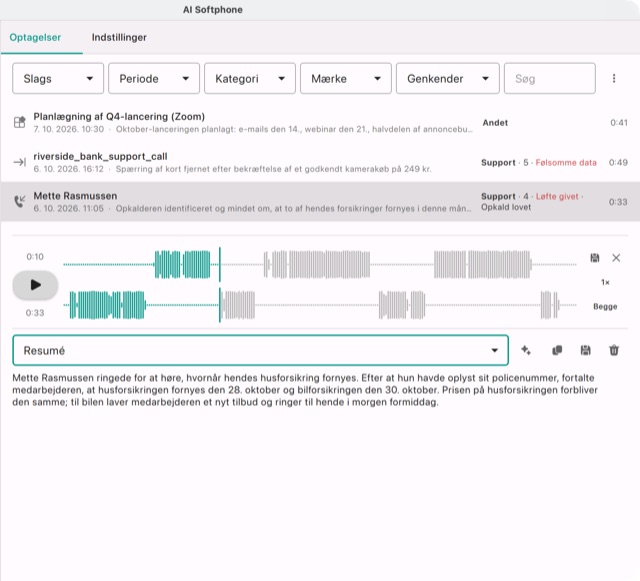Select the Mette Rasmussen recording
640x581 pixels.
(320, 202)
